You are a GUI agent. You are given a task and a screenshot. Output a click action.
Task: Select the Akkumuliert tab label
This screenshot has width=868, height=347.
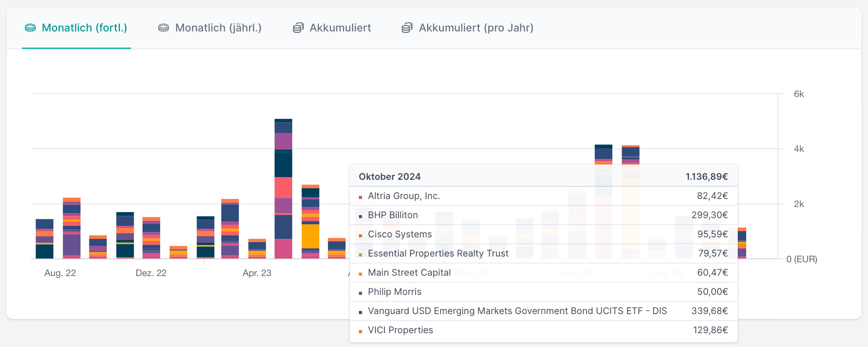340,28
